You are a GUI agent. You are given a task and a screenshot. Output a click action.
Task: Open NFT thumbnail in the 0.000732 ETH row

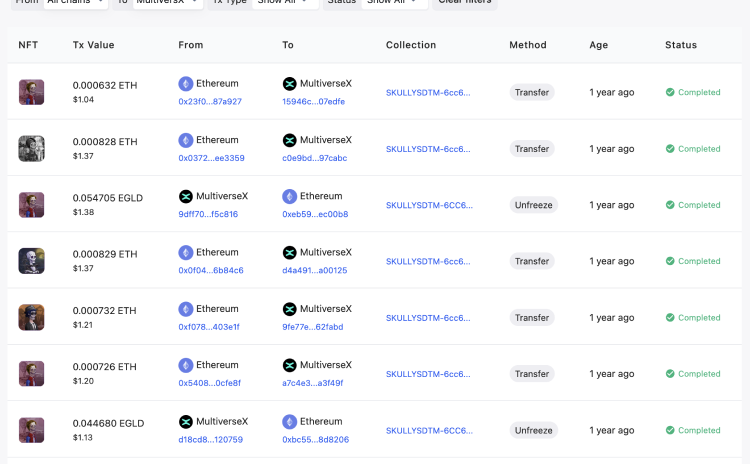pyautogui.click(x=32, y=317)
